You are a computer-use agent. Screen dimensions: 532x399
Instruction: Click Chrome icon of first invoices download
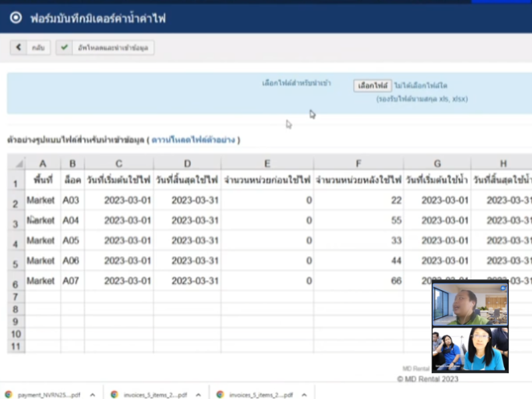[x=114, y=394]
